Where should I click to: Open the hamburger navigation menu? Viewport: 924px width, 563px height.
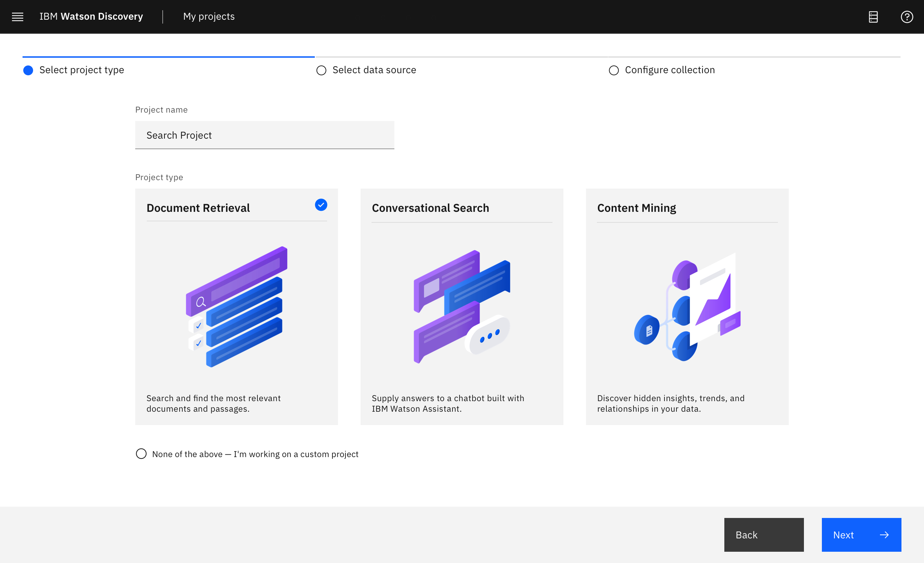coord(17,17)
